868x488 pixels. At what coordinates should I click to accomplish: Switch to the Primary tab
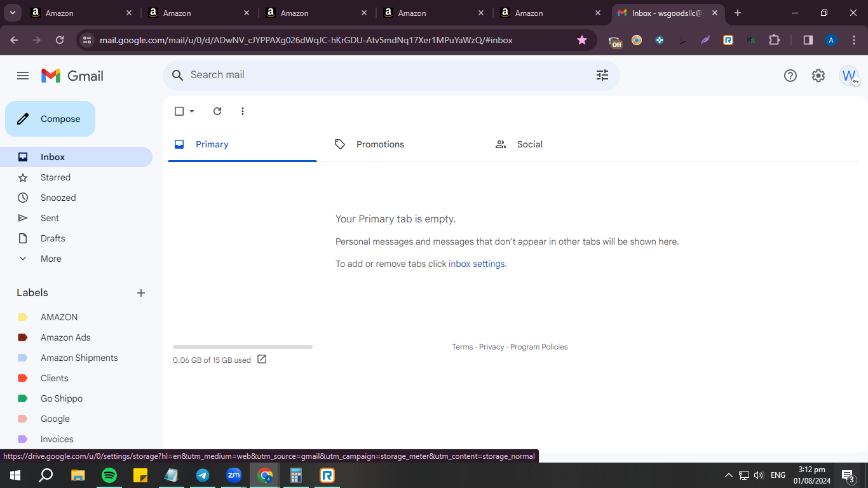(x=242, y=144)
